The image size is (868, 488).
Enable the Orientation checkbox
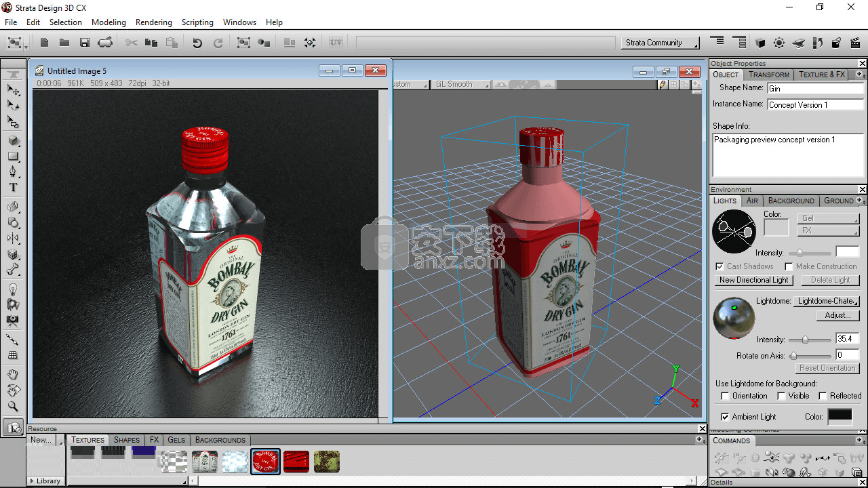[725, 396]
